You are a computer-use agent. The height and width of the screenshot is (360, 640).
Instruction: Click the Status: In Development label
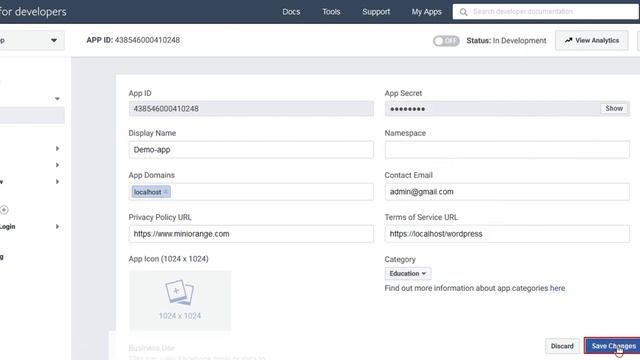click(506, 41)
